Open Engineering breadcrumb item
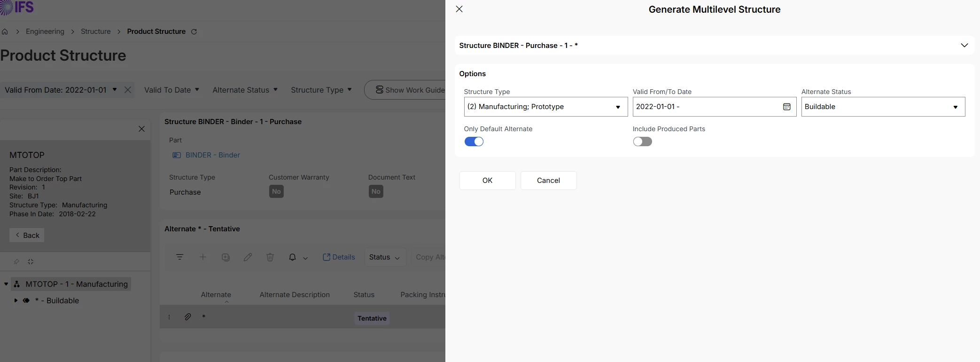The width and height of the screenshot is (980, 362). 45,31
